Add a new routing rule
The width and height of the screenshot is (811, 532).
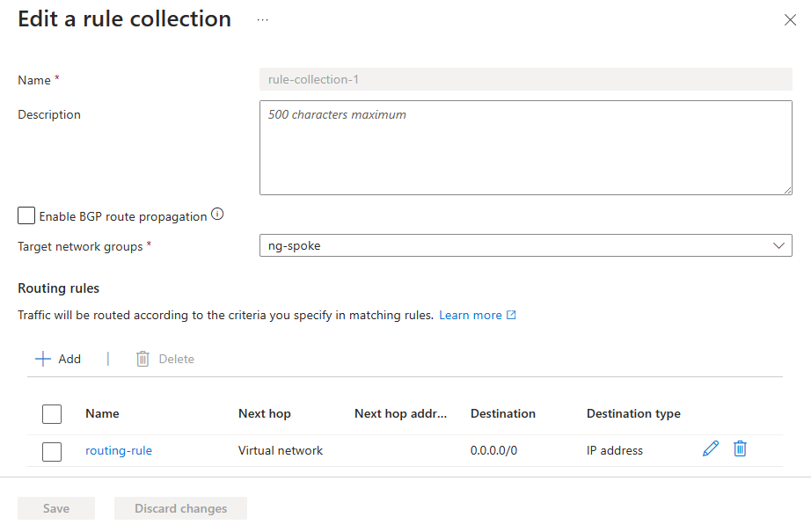tap(57, 358)
